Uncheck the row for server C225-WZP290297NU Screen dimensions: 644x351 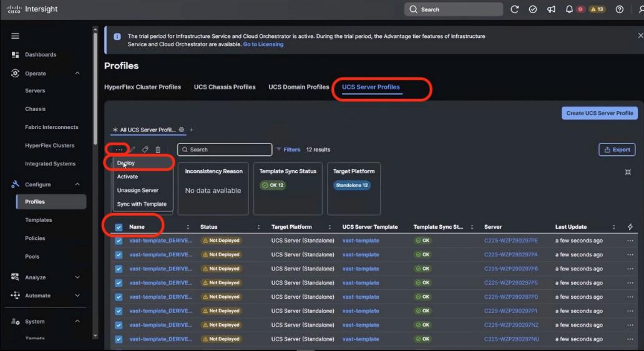tap(119, 339)
